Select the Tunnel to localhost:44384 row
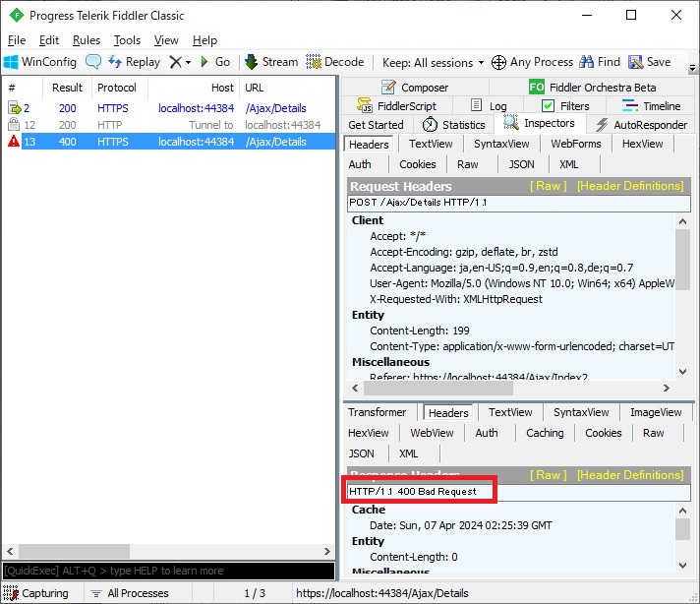Viewport: 700px width, 604px height. [x=168, y=125]
